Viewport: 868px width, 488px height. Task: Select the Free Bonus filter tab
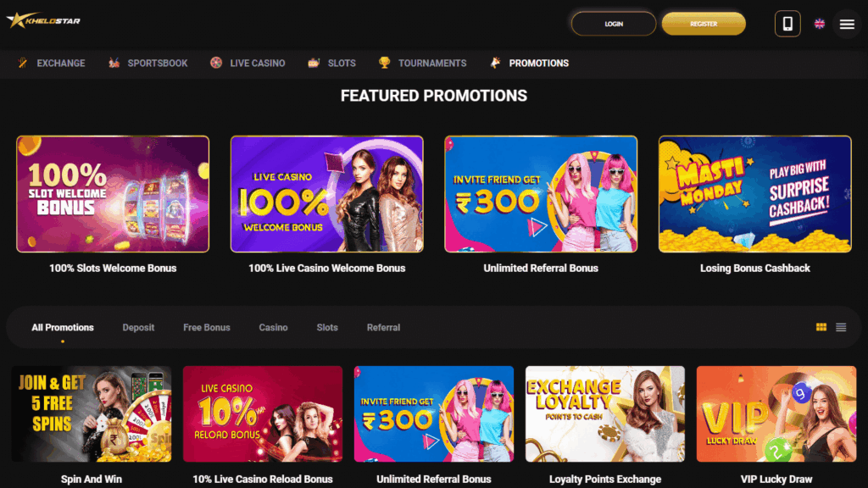207,328
